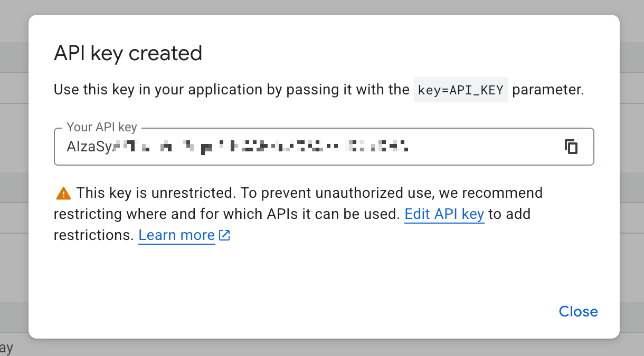Click the key=API_KEY code snippet
This screenshot has height=356, width=644.
point(460,90)
